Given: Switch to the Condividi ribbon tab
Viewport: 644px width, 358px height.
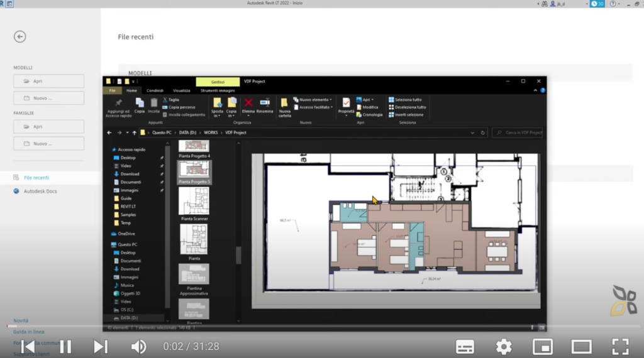Looking at the screenshot, I should click(x=155, y=90).
